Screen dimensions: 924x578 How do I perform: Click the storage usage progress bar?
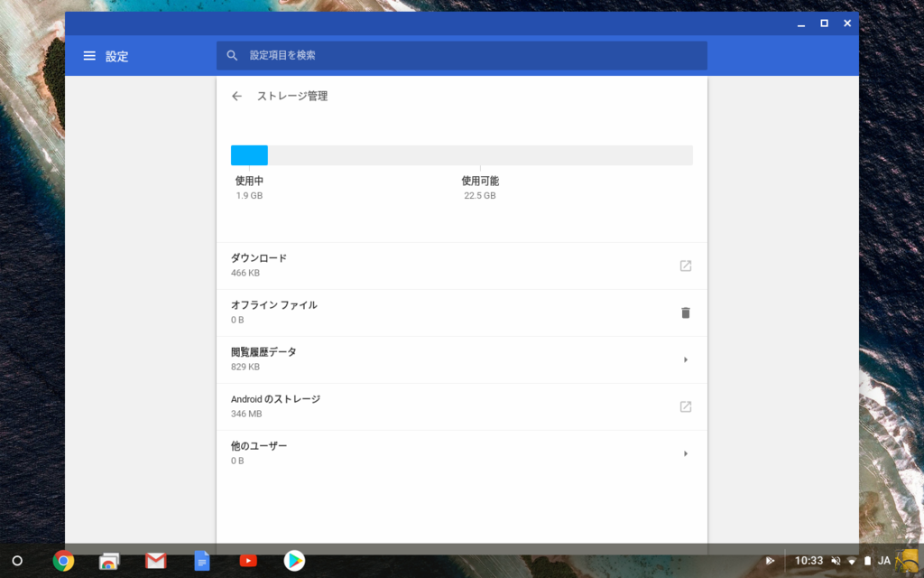(462, 154)
